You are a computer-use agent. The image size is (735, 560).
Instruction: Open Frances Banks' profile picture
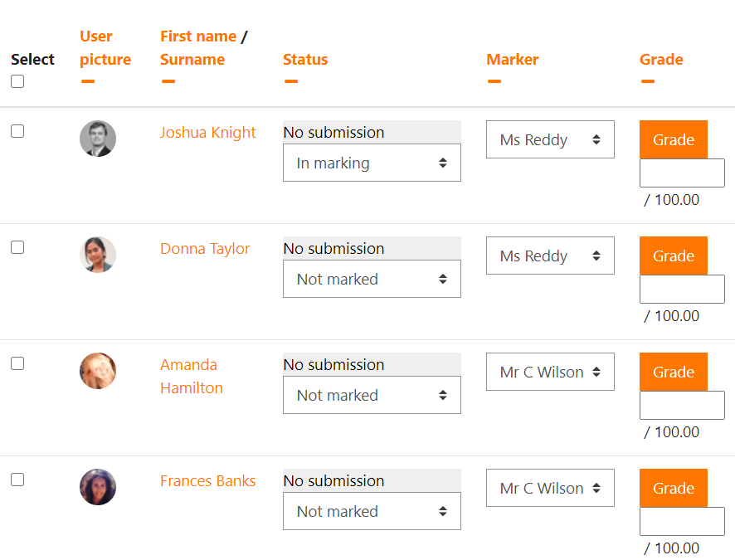[x=98, y=487]
